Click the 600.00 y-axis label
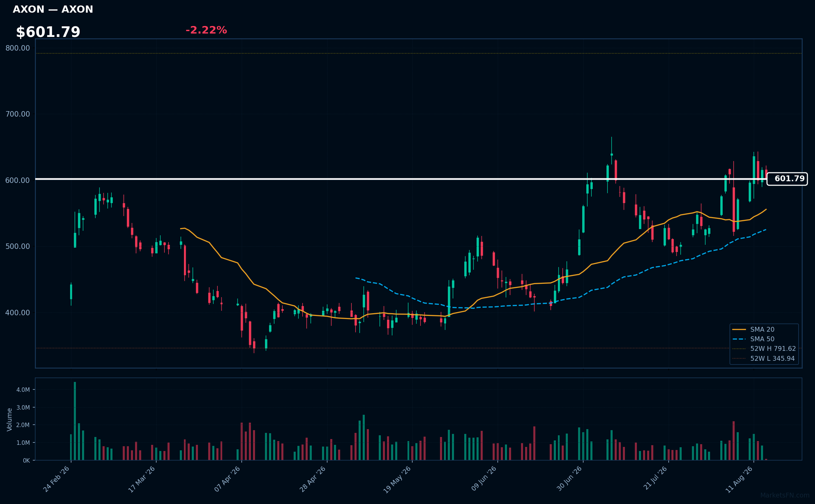Screen dimensions: 815x504 pyautogui.click(x=18, y=180)
